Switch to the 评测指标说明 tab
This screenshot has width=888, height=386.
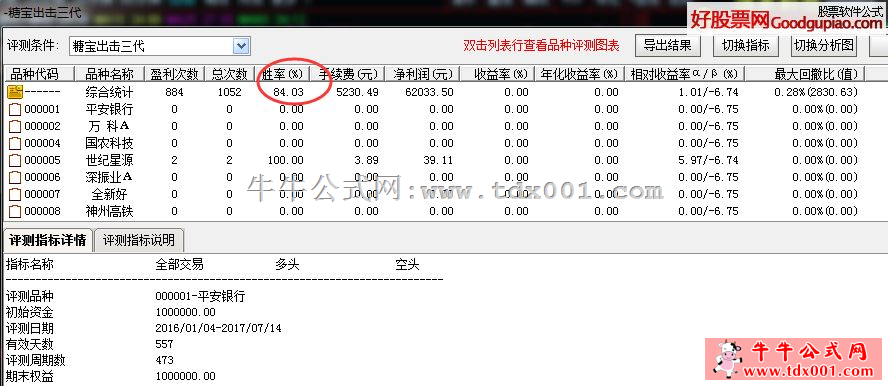pyautogui.click(x=139, y=241)
